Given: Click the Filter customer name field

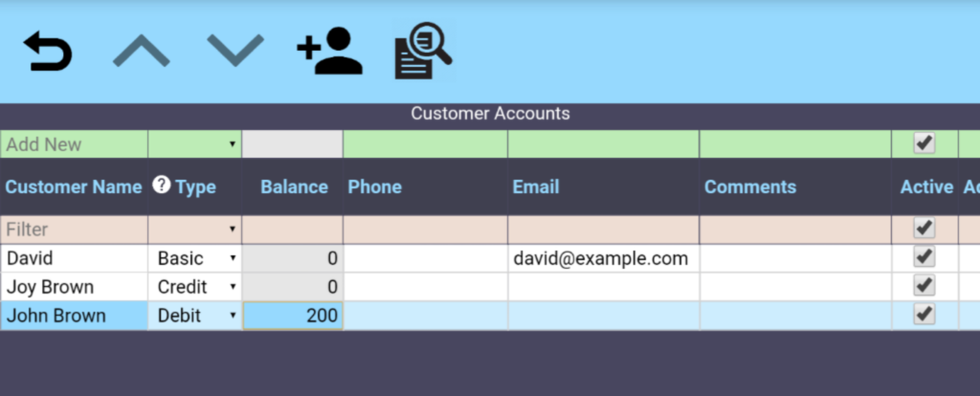Looking at the screenshot, I should click(x=74, y=230).
